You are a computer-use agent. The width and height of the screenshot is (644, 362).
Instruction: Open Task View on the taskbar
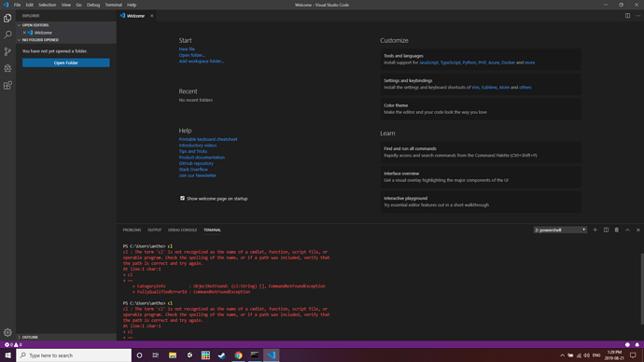[156, 355]
